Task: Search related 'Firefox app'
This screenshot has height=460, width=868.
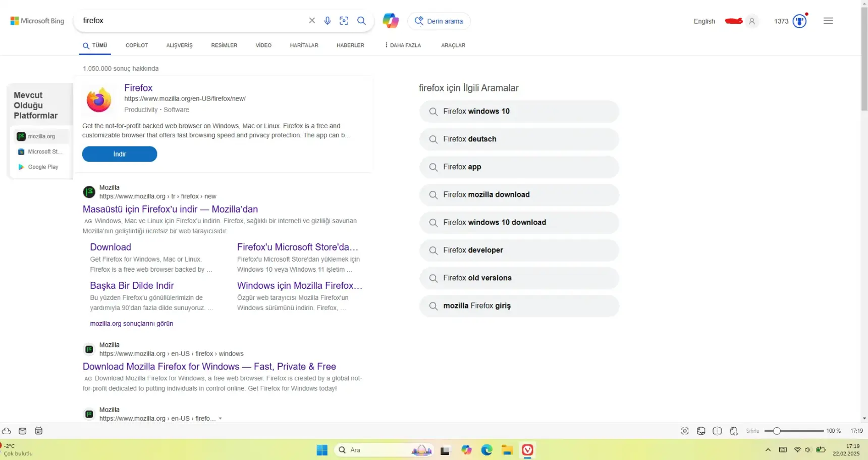Action: coord(519,167)
